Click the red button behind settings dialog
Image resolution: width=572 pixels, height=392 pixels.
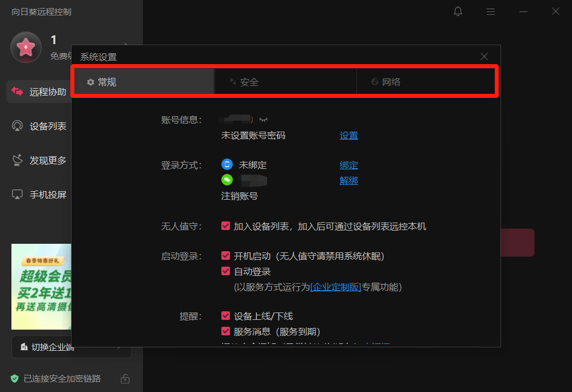(518, 243)
